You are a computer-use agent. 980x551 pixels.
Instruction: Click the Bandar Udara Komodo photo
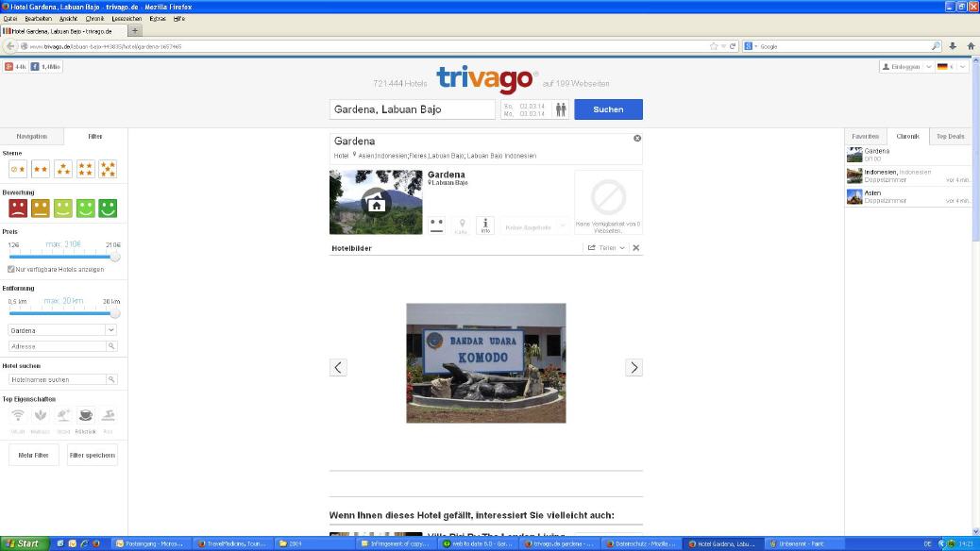tap(486, 363)
